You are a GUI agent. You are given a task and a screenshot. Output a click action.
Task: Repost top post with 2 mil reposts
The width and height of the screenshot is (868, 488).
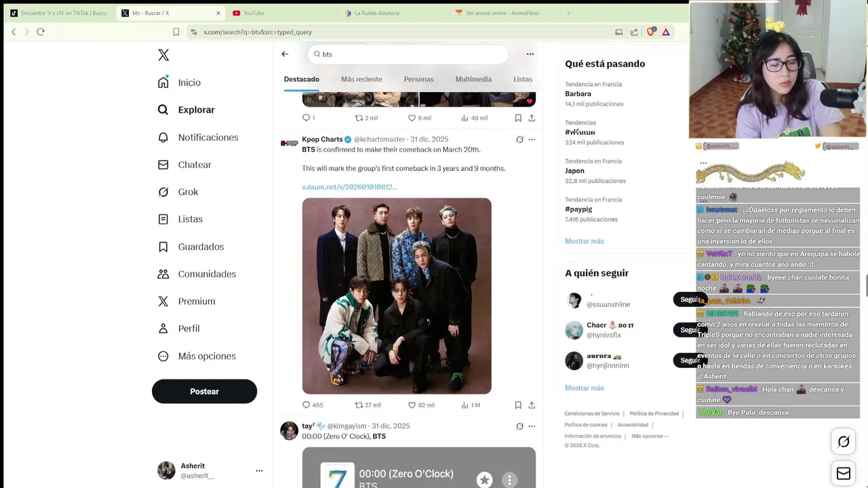tap(366, 118)
